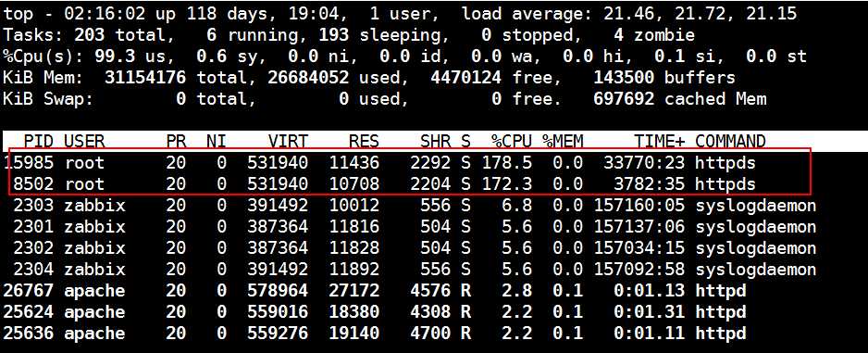The width and height of the screenshot is (868, 353).
Task: Click the 0:01.31 time value
Action: click(650, 312)
